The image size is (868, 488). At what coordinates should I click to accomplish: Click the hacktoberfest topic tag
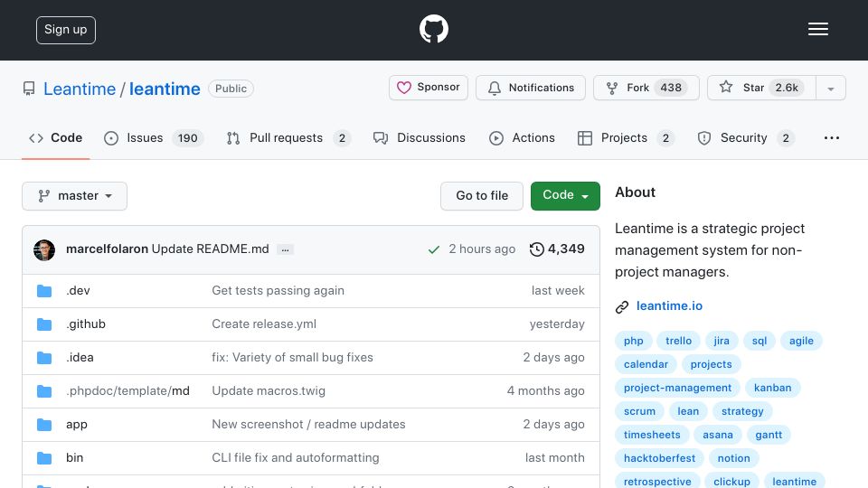point(659,458)
